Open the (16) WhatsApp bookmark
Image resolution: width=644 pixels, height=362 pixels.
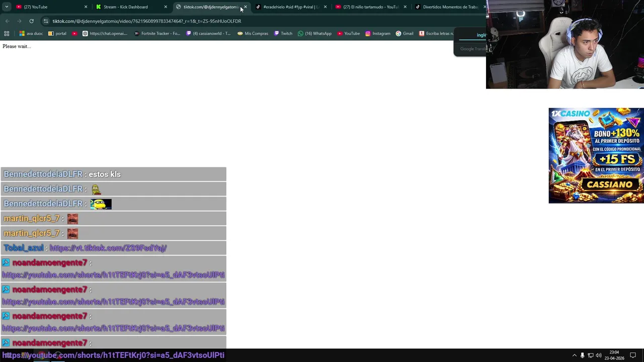[x=314, y=34]
